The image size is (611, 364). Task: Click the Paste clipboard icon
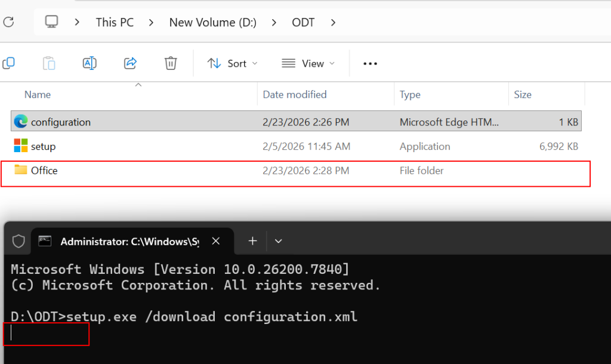[x=49, y=63]
